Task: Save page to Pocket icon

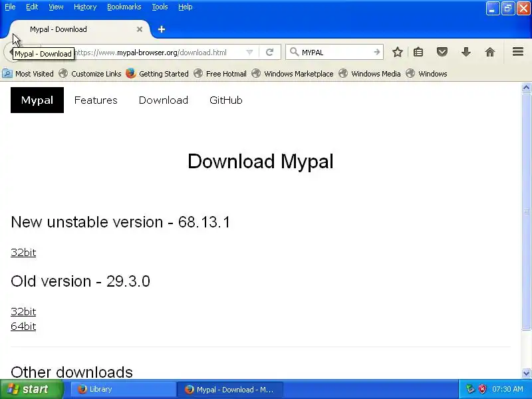Action: [x=442, y=53]
